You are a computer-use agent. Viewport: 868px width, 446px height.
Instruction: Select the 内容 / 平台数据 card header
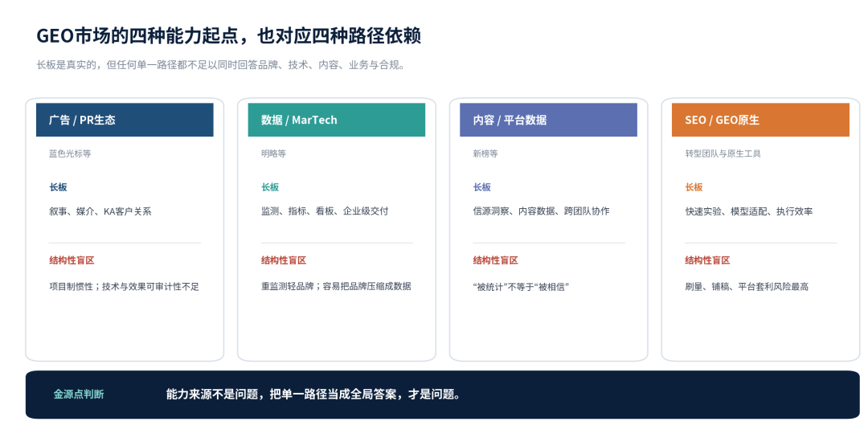tap(549, 120)
